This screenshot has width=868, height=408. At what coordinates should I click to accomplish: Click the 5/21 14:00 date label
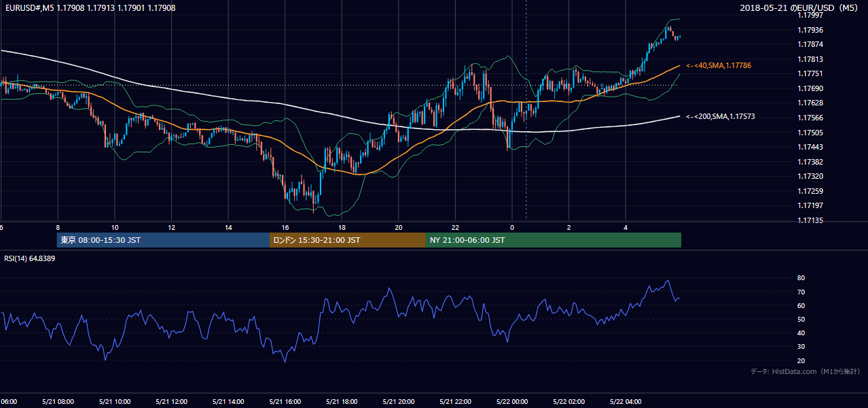[x=228, y=401]
